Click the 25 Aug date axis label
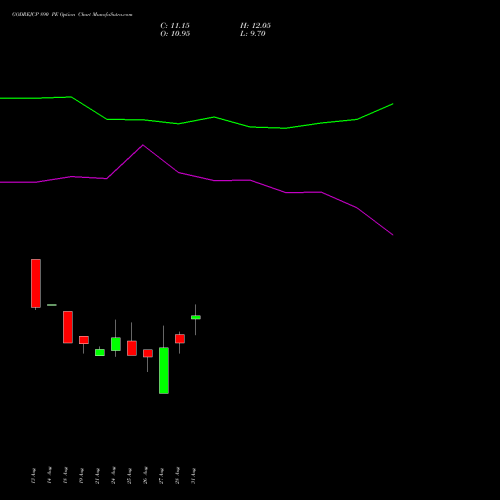The height and width of the screenshot is (500, 500). pos(129,476)
